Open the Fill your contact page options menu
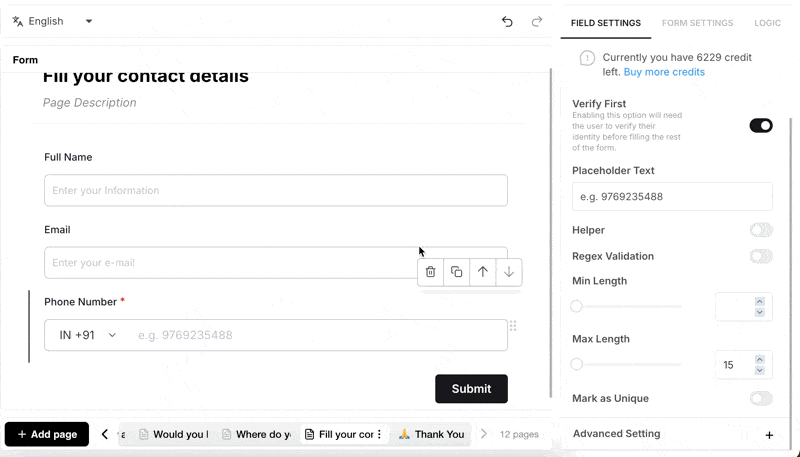Image resolution: width=800 pixels, height=457 pixels. pos(379,435)
